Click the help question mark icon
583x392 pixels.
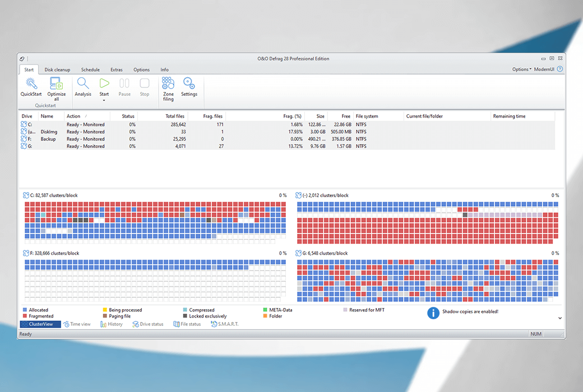[x=559, y=69]
